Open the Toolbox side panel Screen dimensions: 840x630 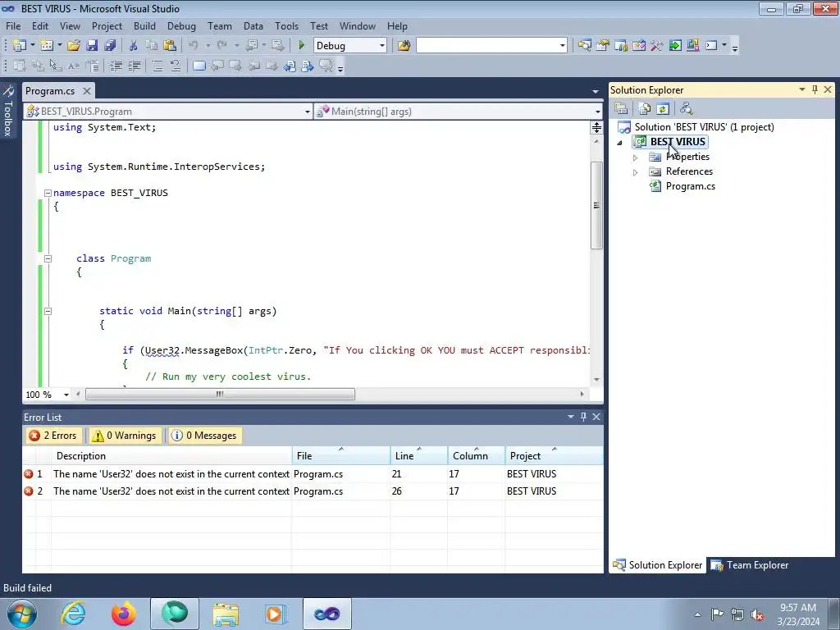[x=8, y=112]
